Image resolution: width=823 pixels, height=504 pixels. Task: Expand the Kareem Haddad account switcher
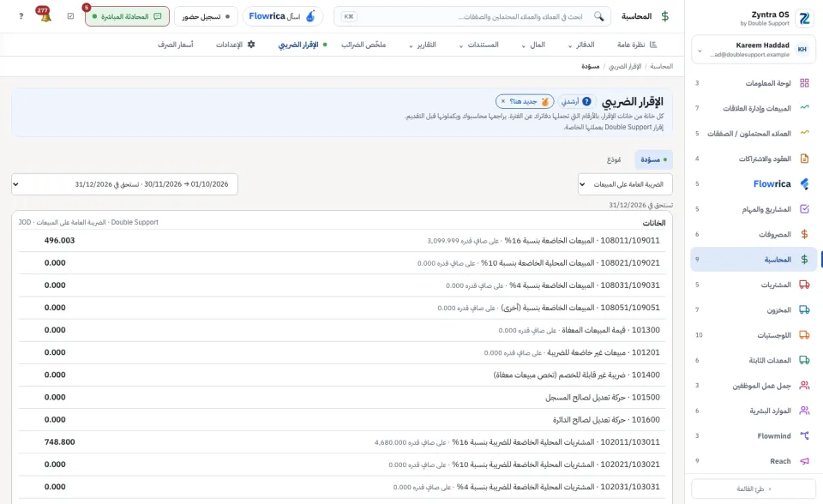pyautogui.click(x=752, y=50)
